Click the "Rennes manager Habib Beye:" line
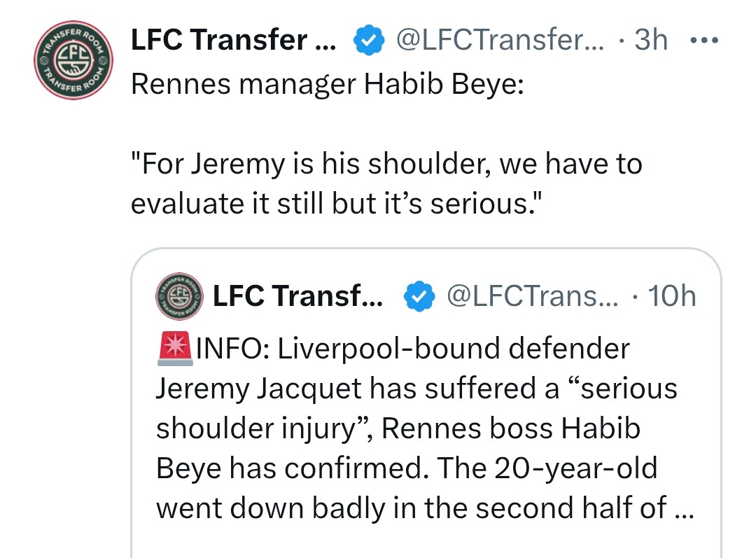The height and width of the screenshot is (558, 756). pos(327,84)
